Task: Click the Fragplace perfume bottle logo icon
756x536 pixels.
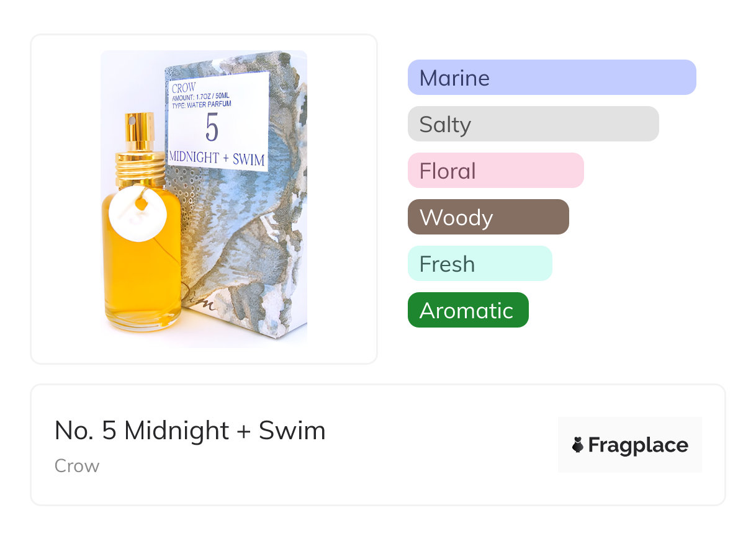Action: (x=578, y=445)
